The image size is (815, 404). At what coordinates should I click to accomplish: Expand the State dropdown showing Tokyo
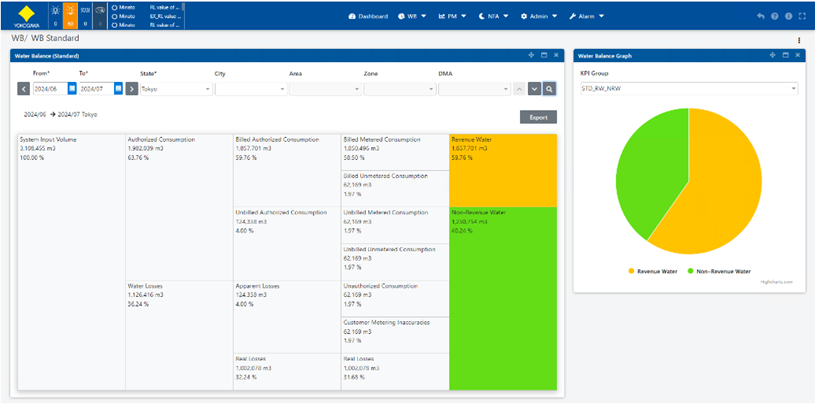[176, 89]
